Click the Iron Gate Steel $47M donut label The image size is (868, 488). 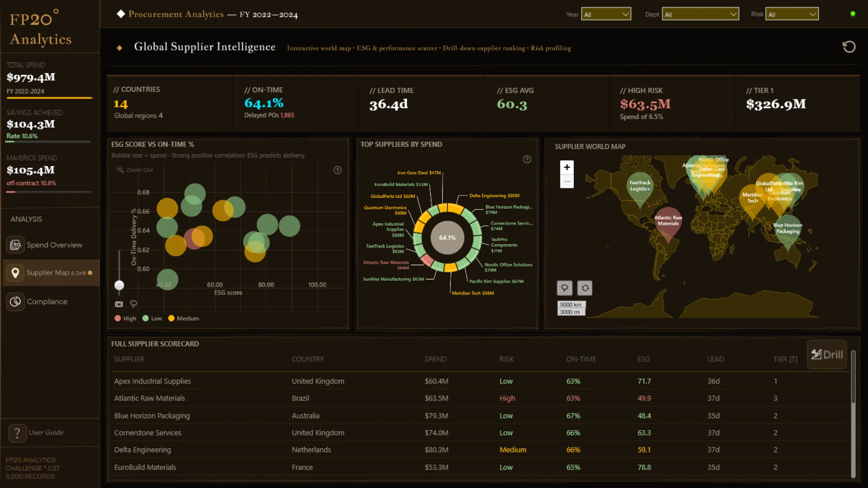pyautogui.click(x=419, y=173)
